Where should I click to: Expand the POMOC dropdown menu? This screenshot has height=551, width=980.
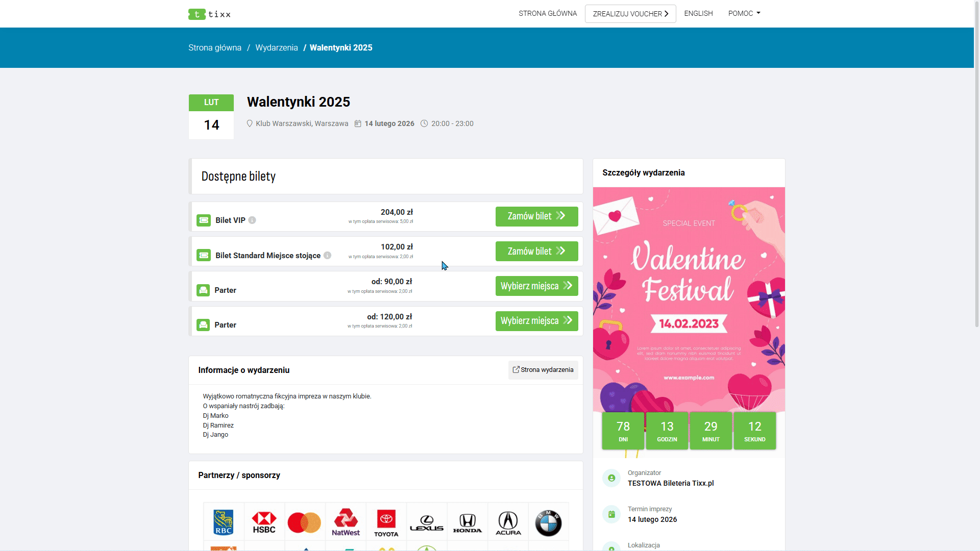(x=744, y=13)
